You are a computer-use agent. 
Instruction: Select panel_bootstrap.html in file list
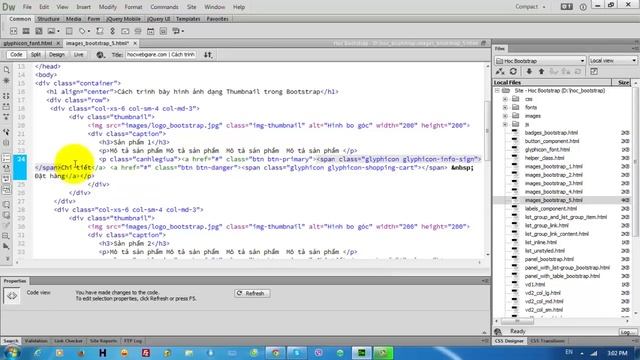[549, 259]
